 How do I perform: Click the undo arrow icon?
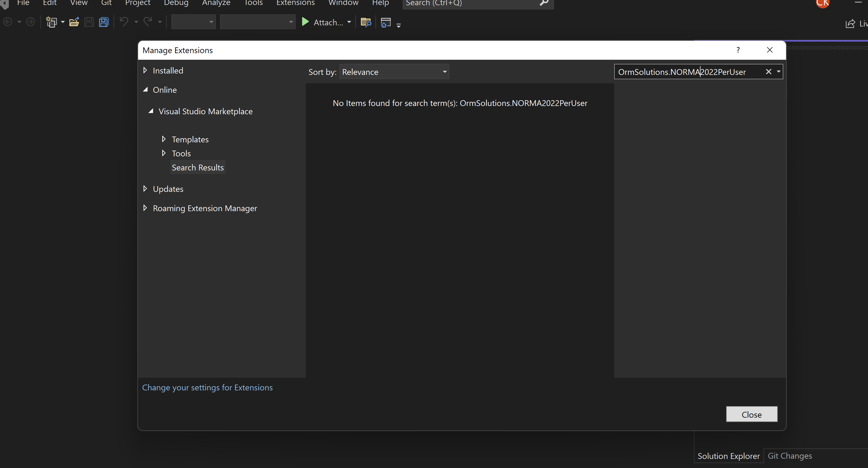click(x=124, y=22)
